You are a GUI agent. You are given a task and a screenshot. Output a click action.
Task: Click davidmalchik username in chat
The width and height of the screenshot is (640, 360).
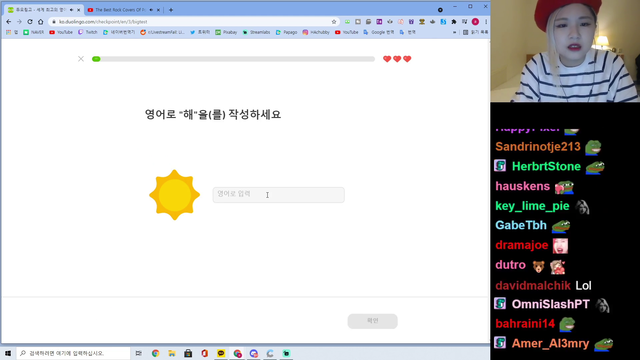tap(533, 285)
